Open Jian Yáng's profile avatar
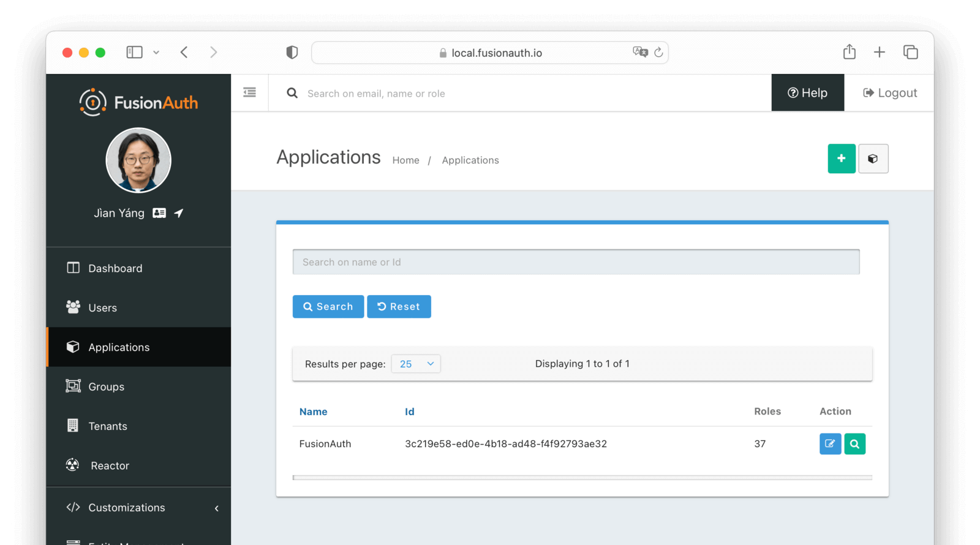 pyautogui.click(x=138, y=160)
